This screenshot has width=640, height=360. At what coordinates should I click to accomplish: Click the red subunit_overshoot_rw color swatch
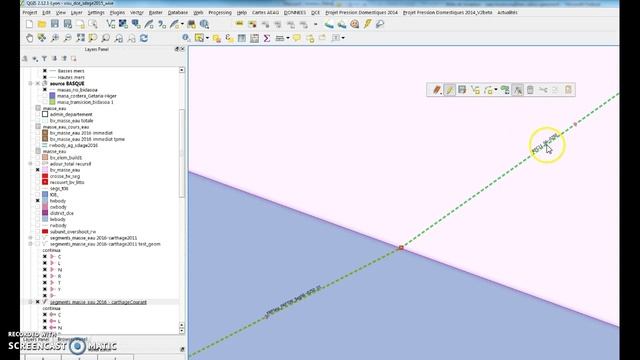point(45,231)
